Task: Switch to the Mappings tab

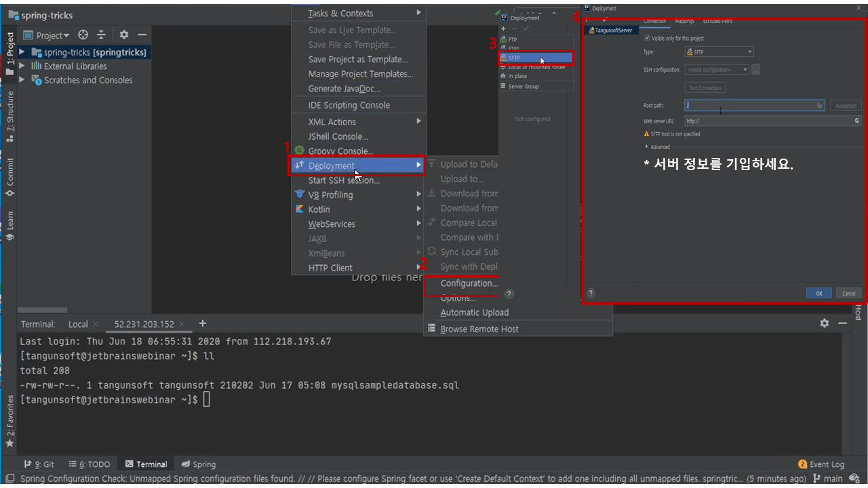Action: coord(684,22)
